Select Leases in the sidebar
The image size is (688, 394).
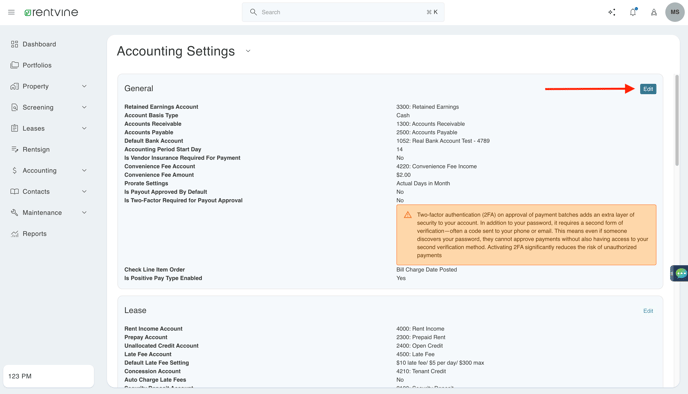click(33, 128)
